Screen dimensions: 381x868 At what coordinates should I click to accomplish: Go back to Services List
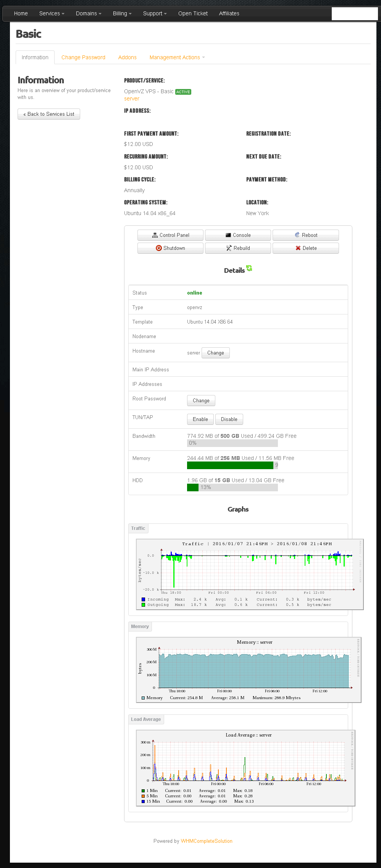tap(49, 114)
